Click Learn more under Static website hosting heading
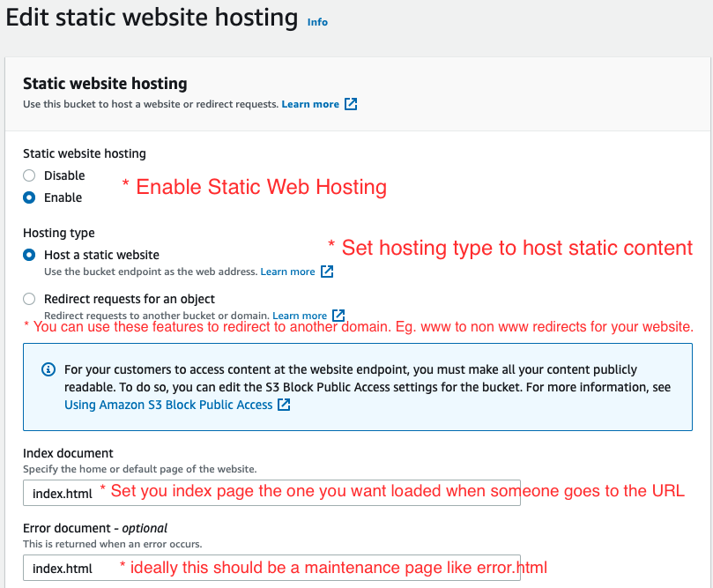 310,104
